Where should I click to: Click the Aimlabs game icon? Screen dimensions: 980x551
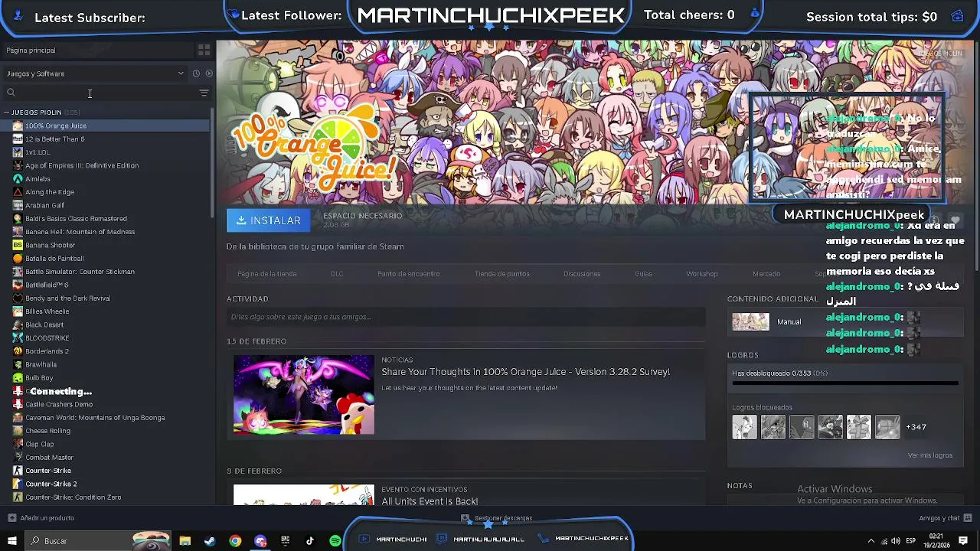[18, 179]
